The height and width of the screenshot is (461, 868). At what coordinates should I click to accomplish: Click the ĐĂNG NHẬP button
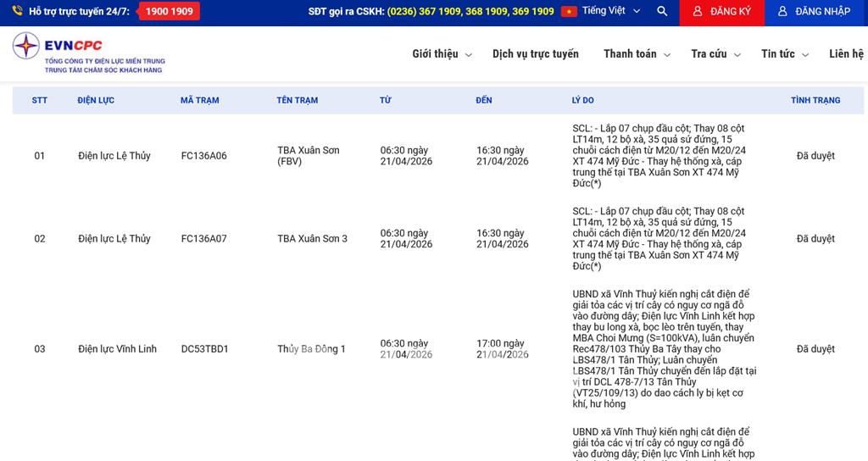pos(815,12)
